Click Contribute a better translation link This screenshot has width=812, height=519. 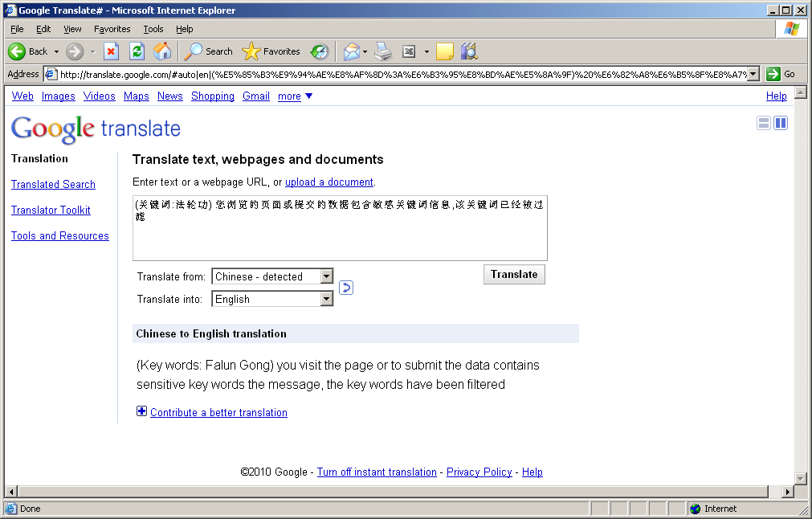point(218,412)
